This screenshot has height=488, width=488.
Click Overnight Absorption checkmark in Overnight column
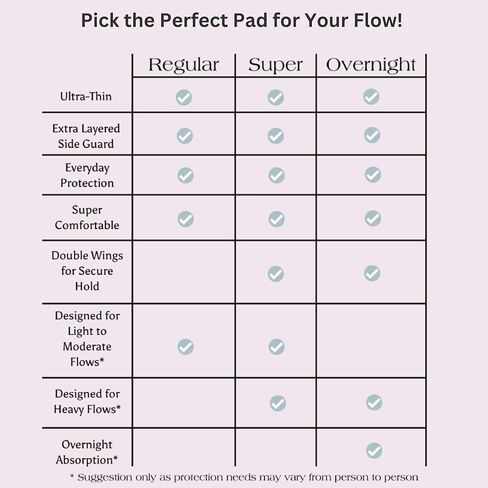point(374,451)
